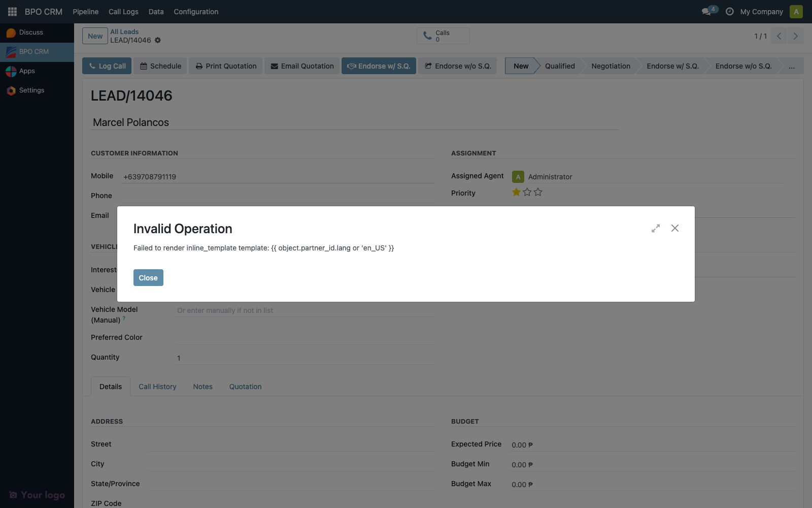Set priority to three stars

538,192
